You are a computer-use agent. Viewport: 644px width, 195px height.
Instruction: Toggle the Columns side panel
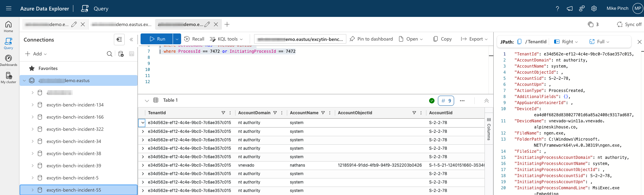click(489, 129)
